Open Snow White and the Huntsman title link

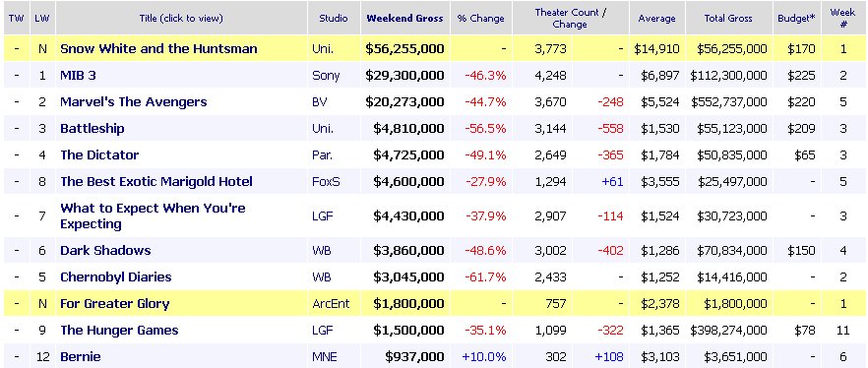[158, 48]
